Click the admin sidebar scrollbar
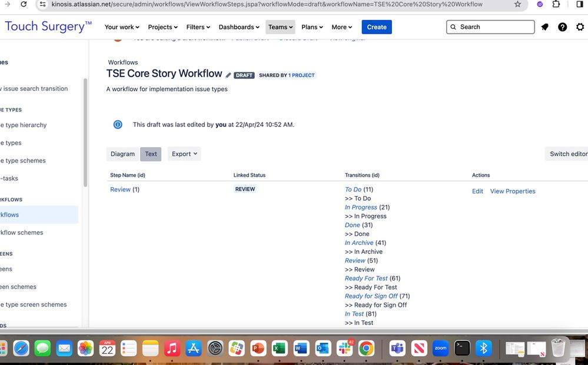The image size is (588, 365). [85, 132]
